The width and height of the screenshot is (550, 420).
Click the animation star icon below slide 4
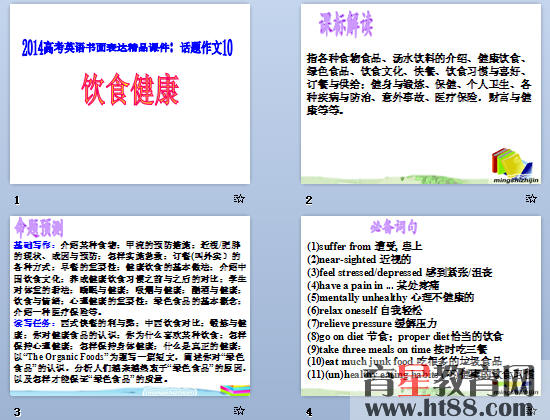(x=531, y=410)
